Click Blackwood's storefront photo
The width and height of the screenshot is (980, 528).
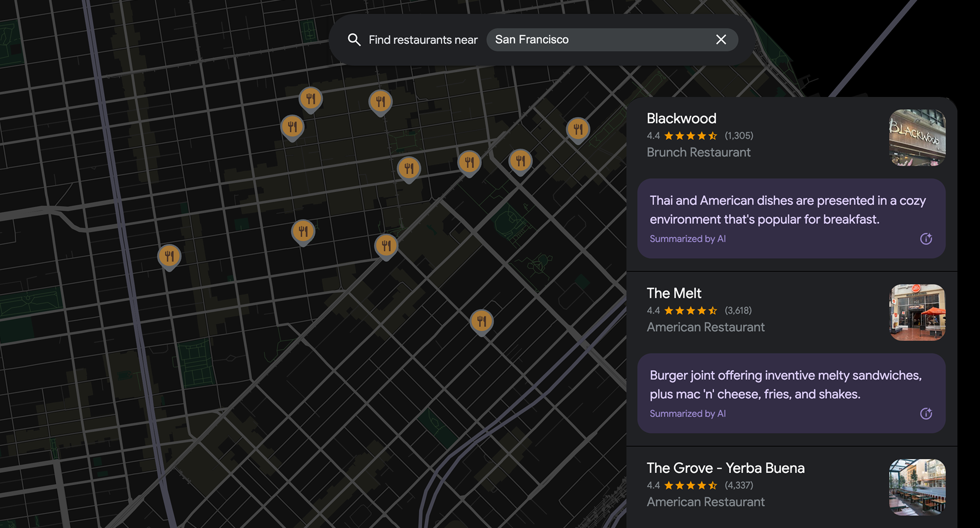click(x=917, y=139)
